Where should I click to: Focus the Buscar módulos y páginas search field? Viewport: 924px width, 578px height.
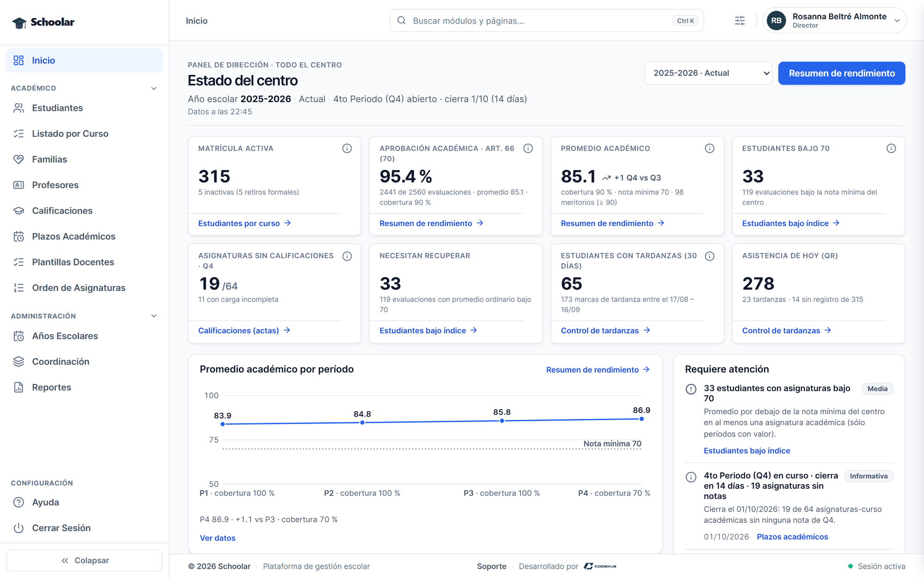tap(547, 21)
